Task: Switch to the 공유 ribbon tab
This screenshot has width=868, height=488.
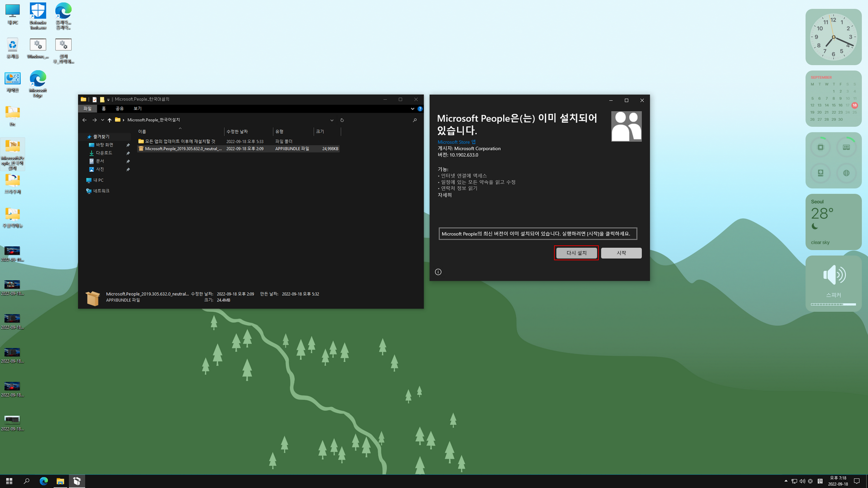Action: click(x=120, y=109)
